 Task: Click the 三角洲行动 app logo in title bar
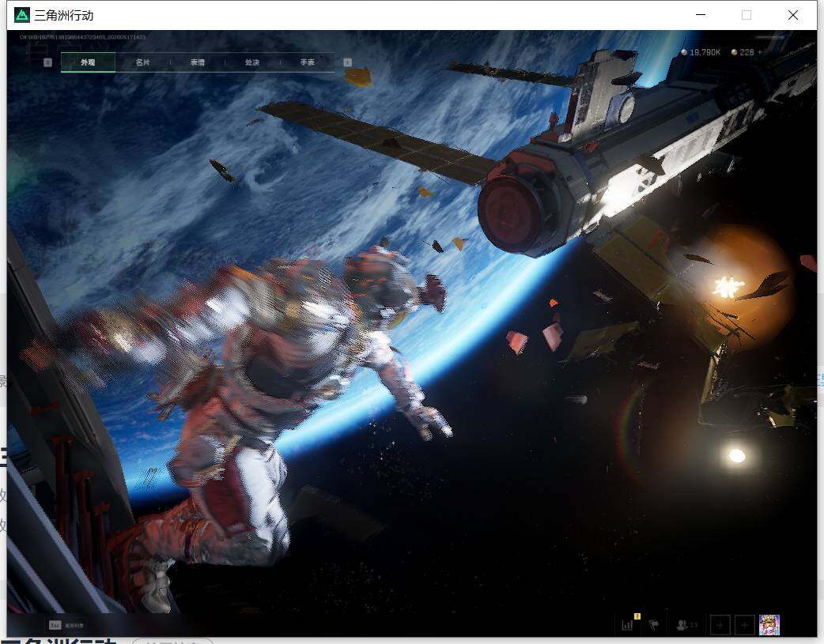click(x=22, y=15)
